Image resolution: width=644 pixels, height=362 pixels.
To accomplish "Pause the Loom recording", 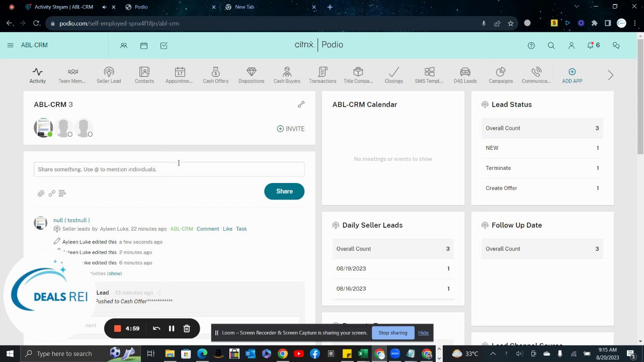I will [x=172, y=328].
